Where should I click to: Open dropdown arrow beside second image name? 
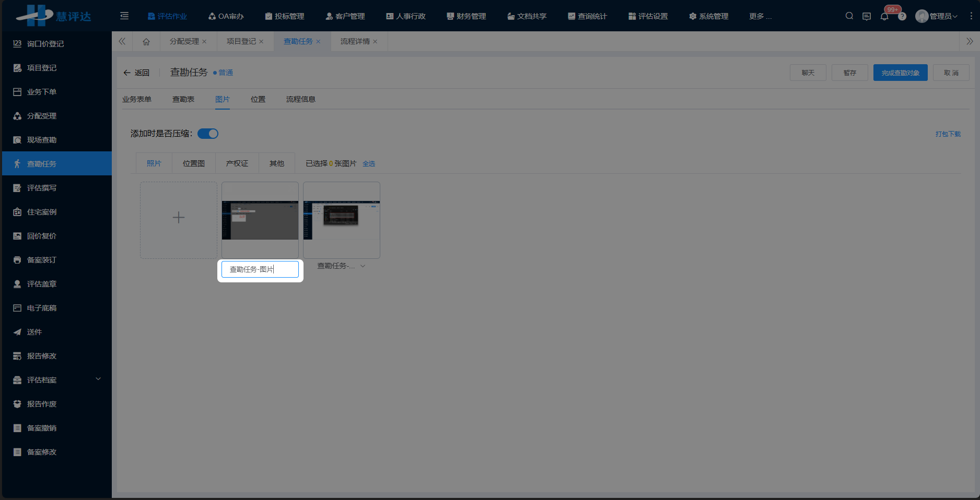click(363, 266)
